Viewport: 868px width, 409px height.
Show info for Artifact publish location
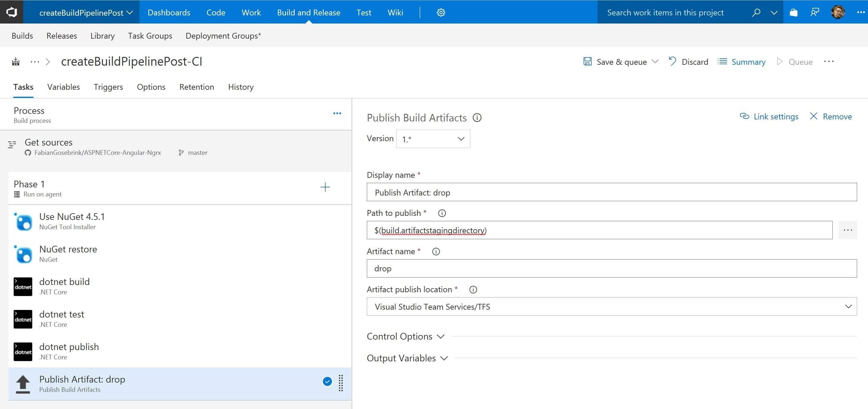tap(473, 290)
